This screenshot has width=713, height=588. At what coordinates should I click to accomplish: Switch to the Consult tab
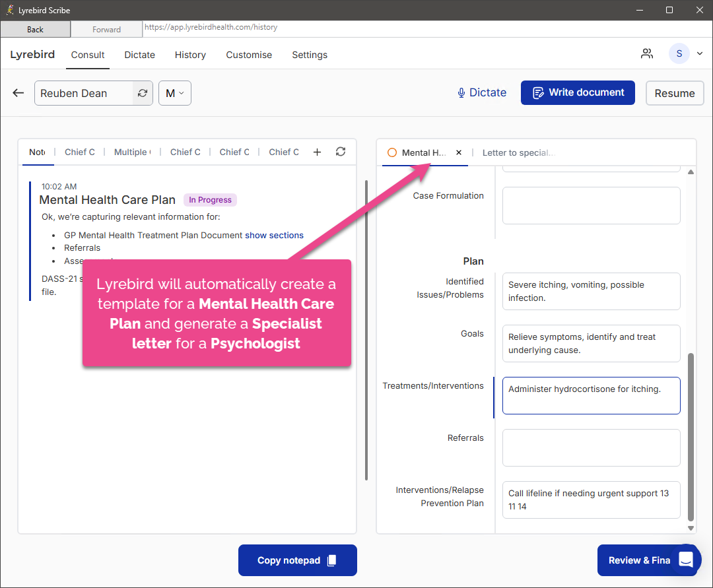coord(88,55)
